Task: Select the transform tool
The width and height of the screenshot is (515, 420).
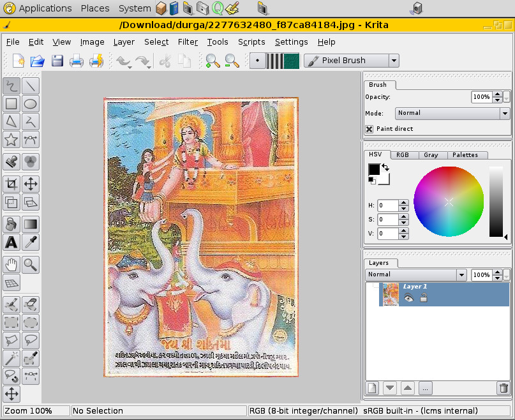Action: point(11,202)
